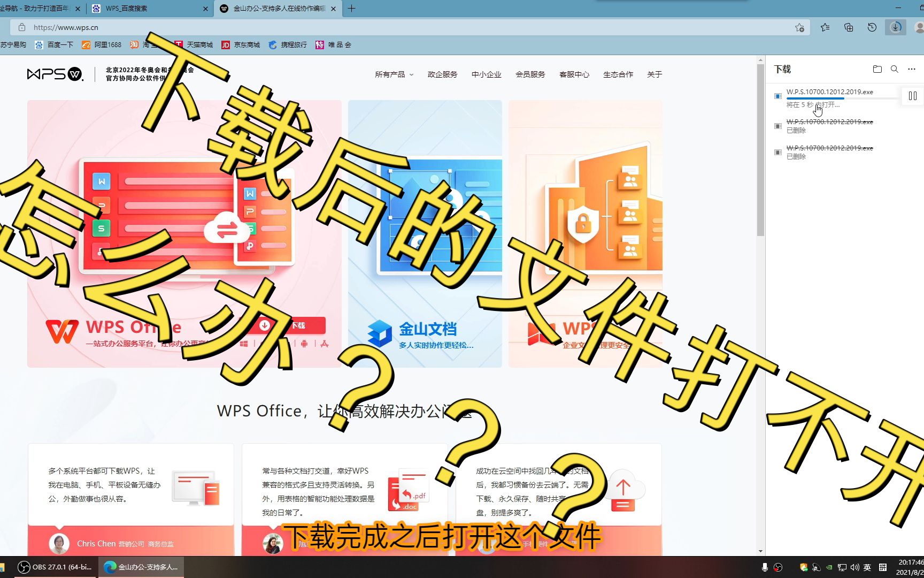The height and width of the screenshot is (578, 924).
Task: Open Edge 金山办公 taskbar window
Action: coord(141,567)
